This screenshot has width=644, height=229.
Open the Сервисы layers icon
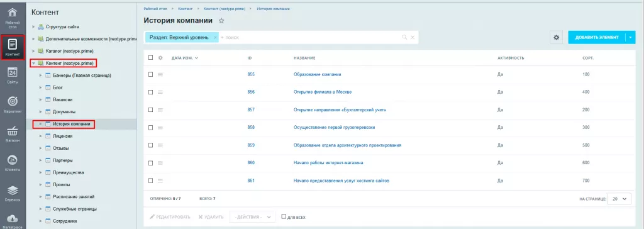point(13,191)
